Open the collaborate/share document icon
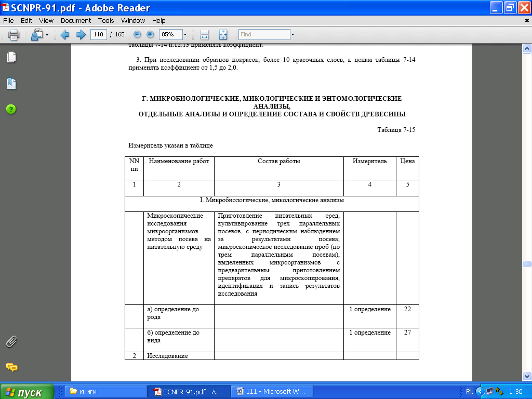The image size is (532, 399). coord(37,35)
